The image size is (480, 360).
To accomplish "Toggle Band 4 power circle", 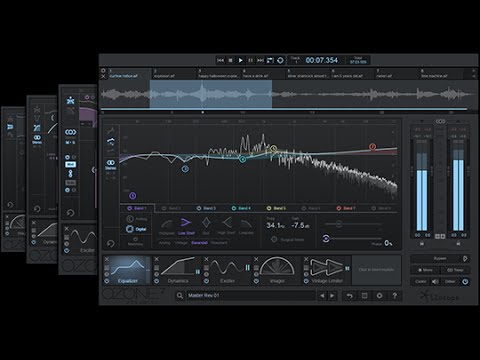I will point(234,208).
